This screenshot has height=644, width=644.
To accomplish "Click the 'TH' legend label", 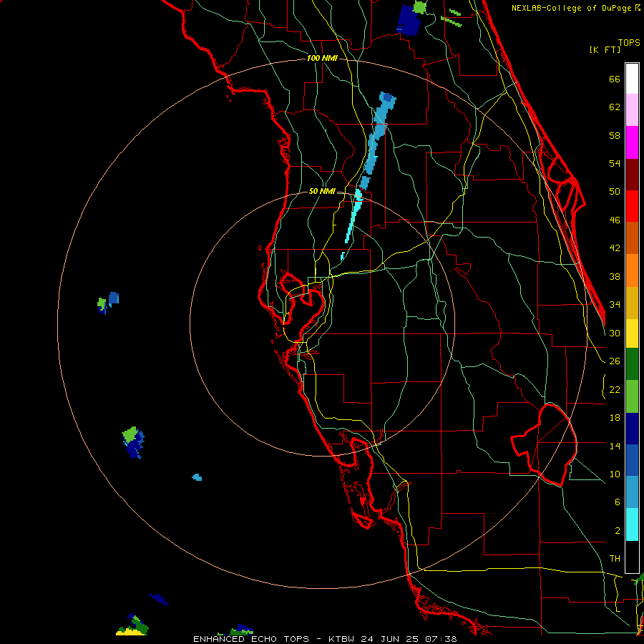I will (615, 559).
